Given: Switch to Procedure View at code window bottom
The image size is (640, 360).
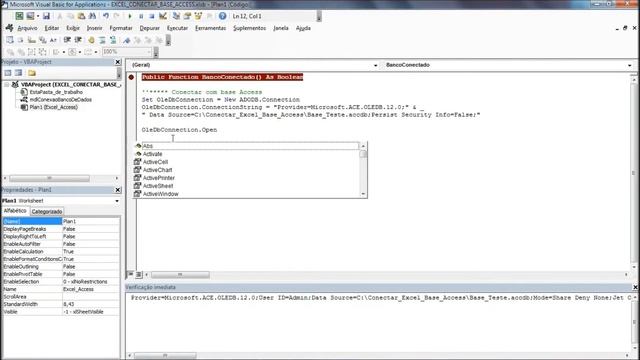Looking at the screenshot, I should [x=131, y=274].
